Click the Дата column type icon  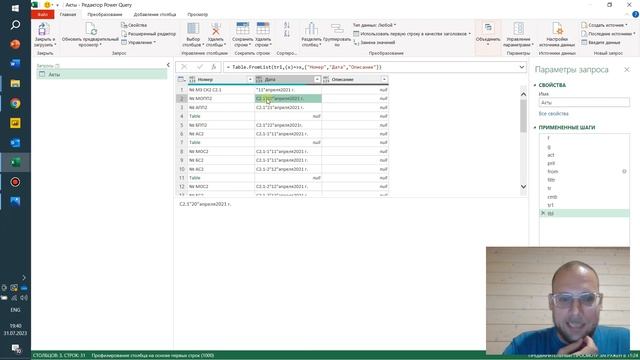[259, 80]
